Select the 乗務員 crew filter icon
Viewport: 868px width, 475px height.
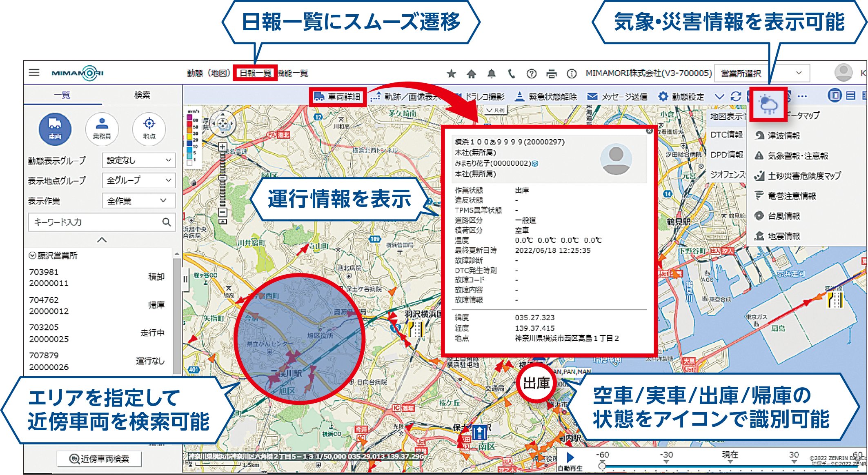102,129
